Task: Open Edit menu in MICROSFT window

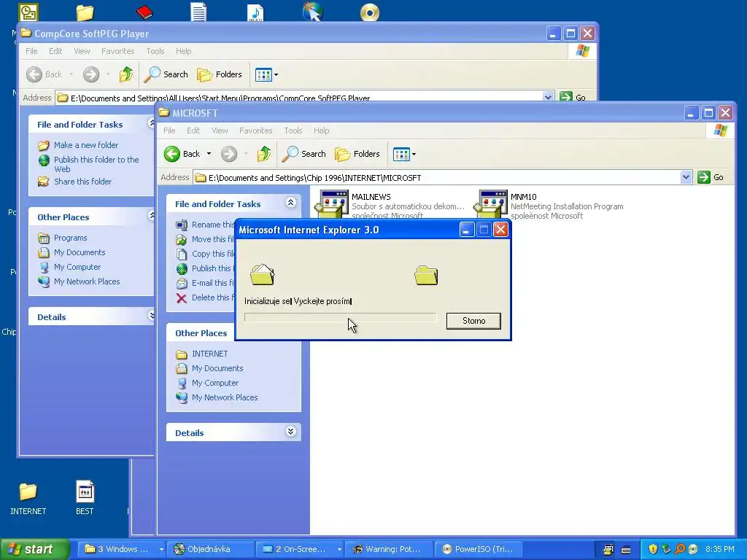Action: click(193, 131)
